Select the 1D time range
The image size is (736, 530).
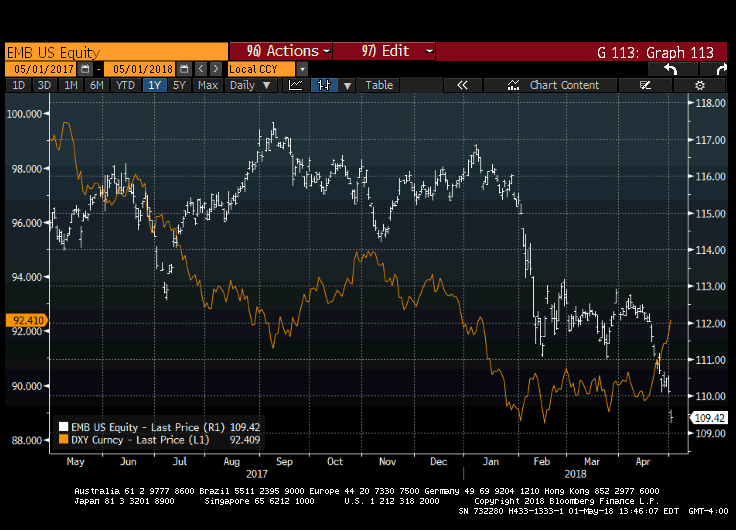point(18,85)
